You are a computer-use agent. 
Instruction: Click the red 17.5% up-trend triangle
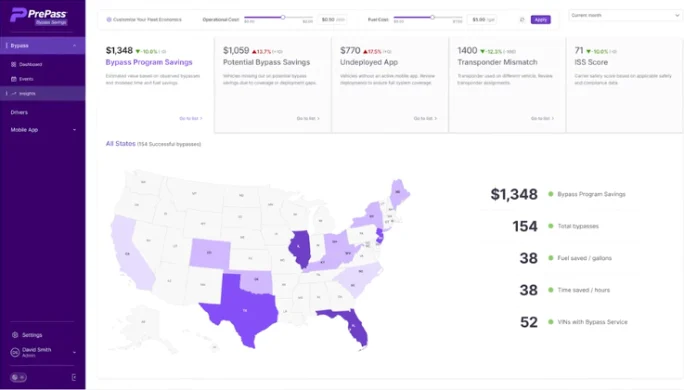pyautogui.click(x=365, y=51)
